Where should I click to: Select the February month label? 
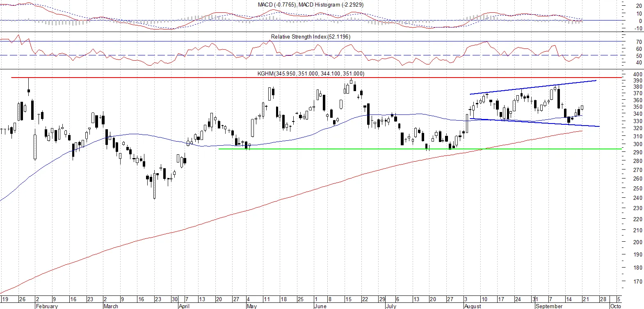(47, 306)
